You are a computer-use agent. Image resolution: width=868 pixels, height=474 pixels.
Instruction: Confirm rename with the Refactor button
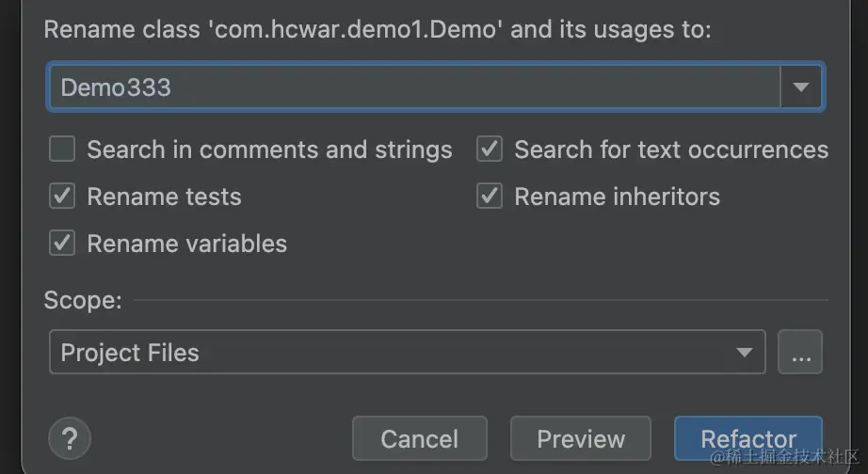pos(748,439)
